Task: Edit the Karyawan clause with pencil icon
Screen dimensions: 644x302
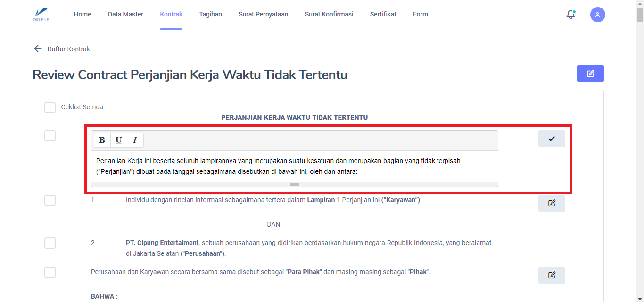Action: click(552, 203)
